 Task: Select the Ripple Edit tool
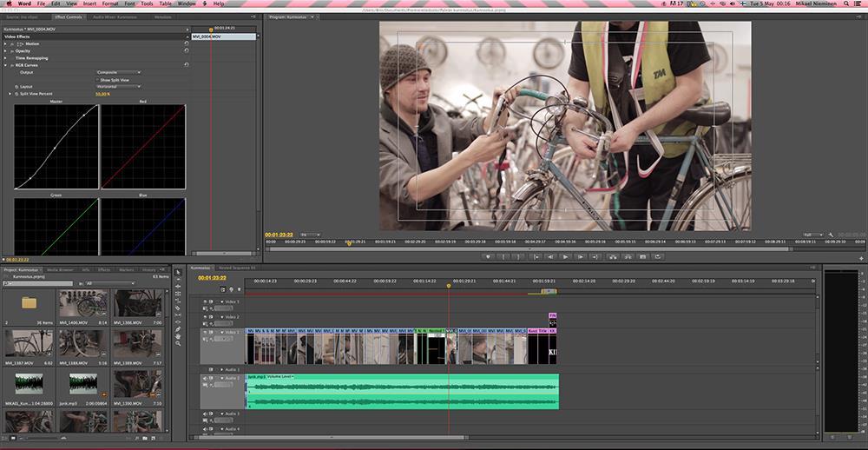click(x=178, y=287)
